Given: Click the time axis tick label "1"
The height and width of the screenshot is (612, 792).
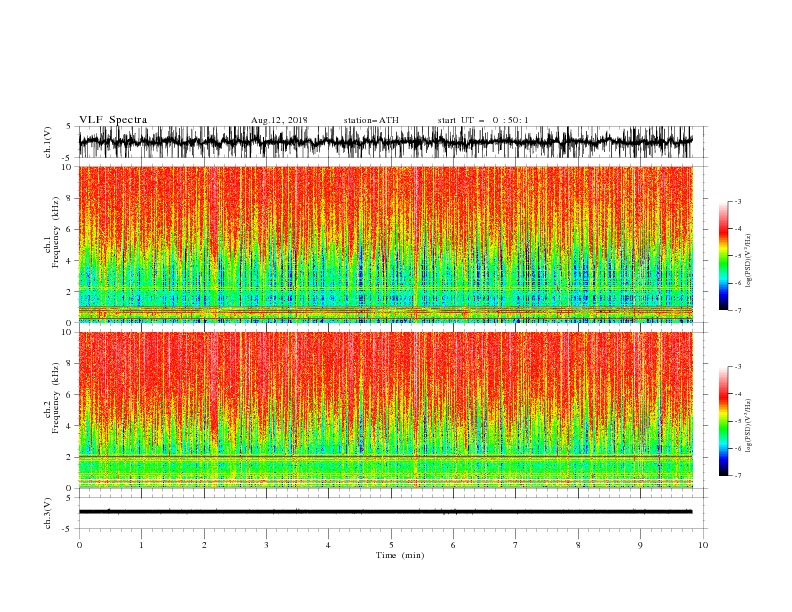Looking at the screenshot, I should 141,545.
